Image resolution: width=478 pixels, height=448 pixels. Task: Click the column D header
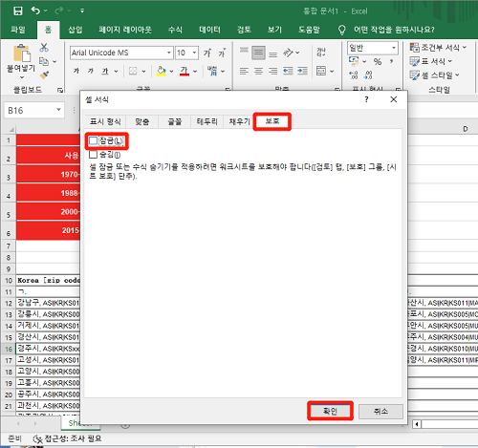466,129
